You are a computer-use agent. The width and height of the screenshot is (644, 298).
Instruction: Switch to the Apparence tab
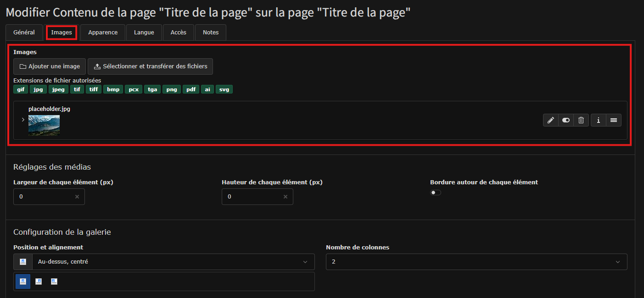(x=103, y=33)
